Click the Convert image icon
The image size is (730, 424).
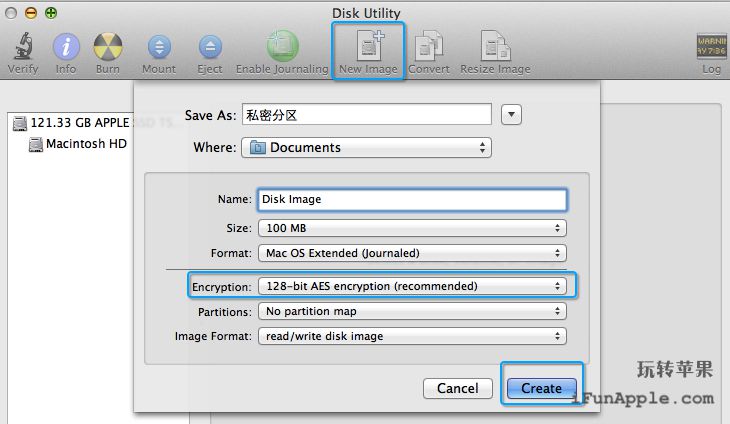(428, 46)
